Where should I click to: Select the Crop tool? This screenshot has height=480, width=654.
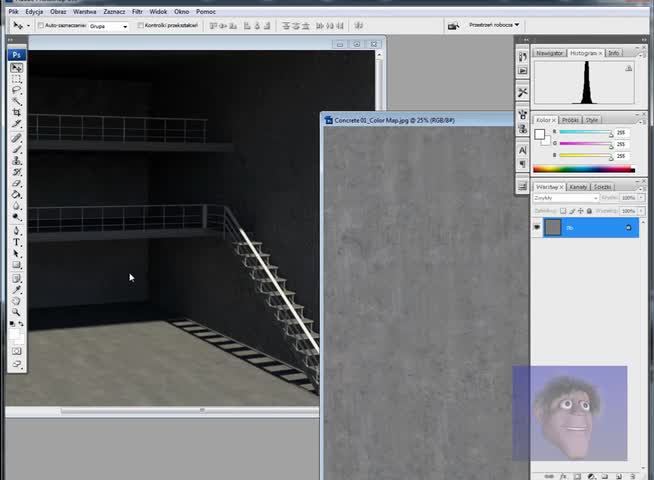click(x=17, y=113)
